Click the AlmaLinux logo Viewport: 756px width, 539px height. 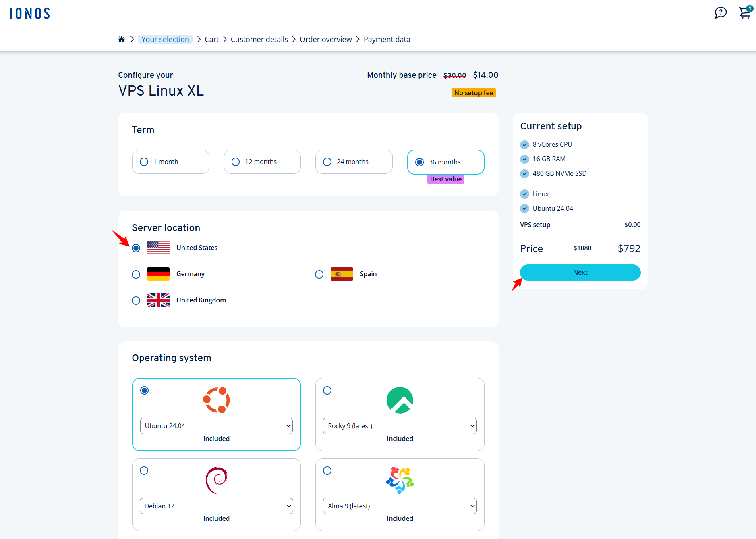point(400,480)
